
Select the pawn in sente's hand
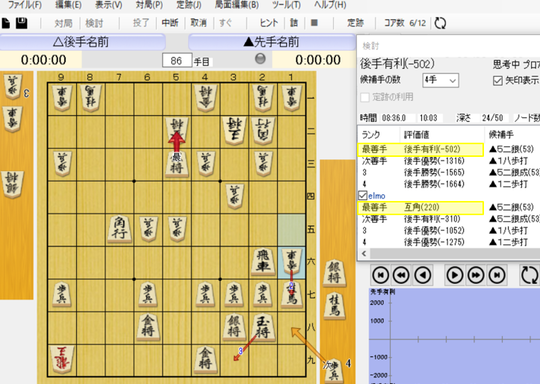pyautogui.click(x=333, y=371)
